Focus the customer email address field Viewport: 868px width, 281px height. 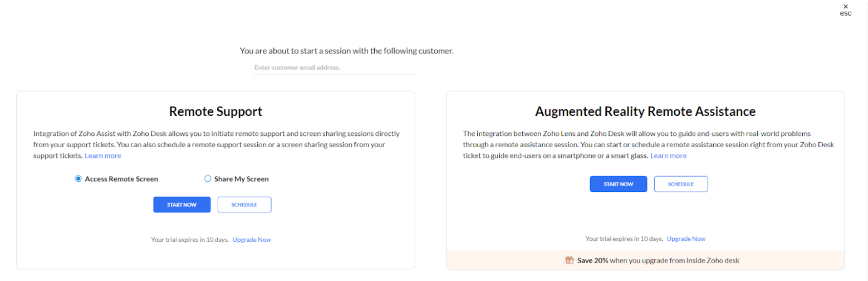click(334, 67)
